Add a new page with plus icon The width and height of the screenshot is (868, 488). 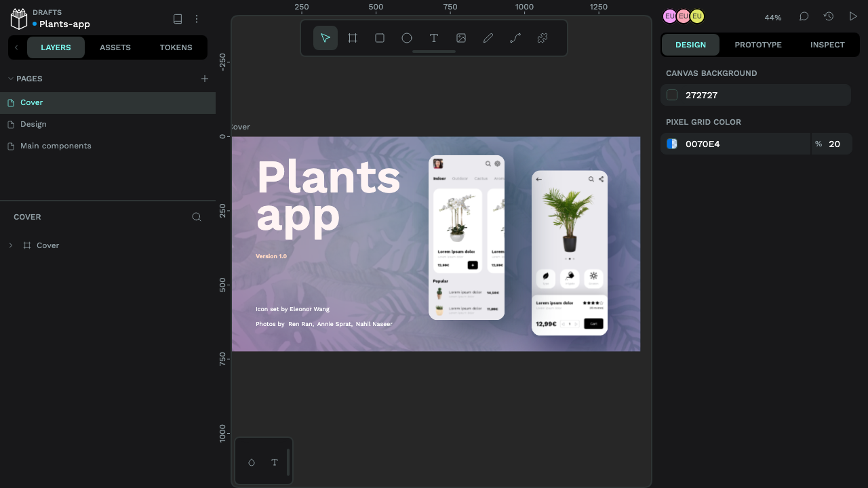click(x=205, y=79)
